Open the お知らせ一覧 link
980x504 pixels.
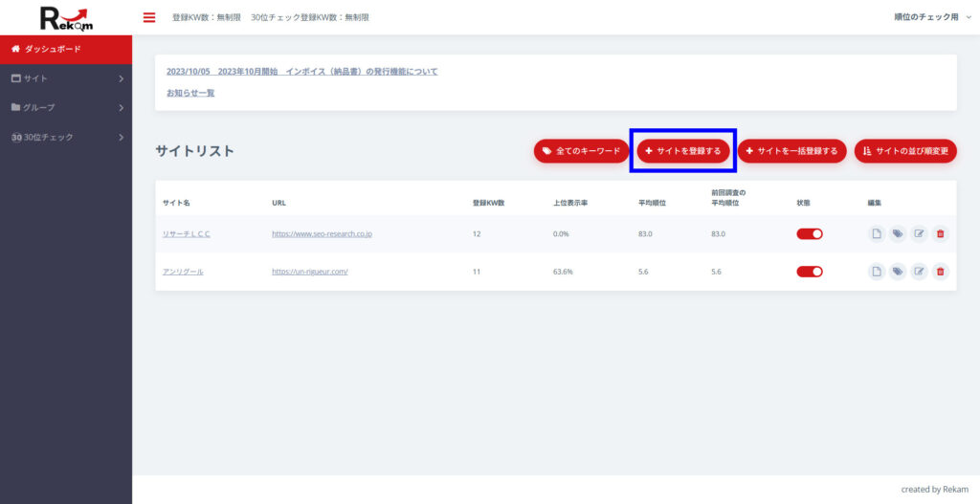pyautogui.click(x=190, y=93)
